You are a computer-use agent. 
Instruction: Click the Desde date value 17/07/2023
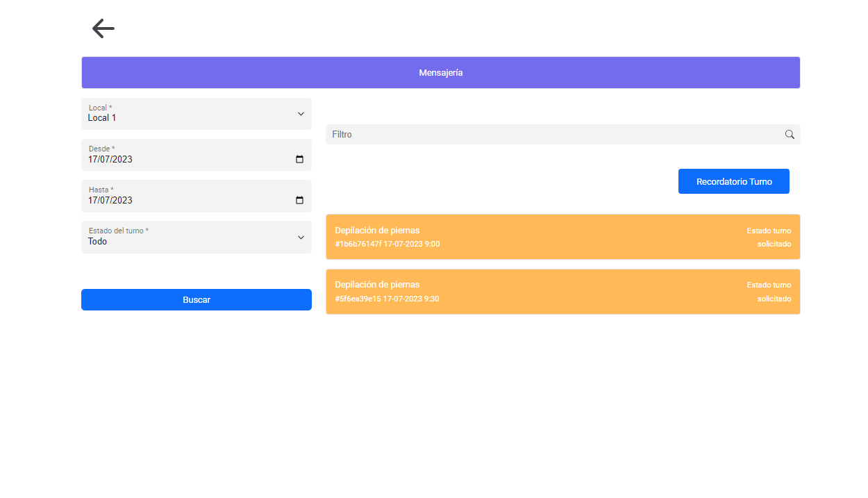coord(110,159)
